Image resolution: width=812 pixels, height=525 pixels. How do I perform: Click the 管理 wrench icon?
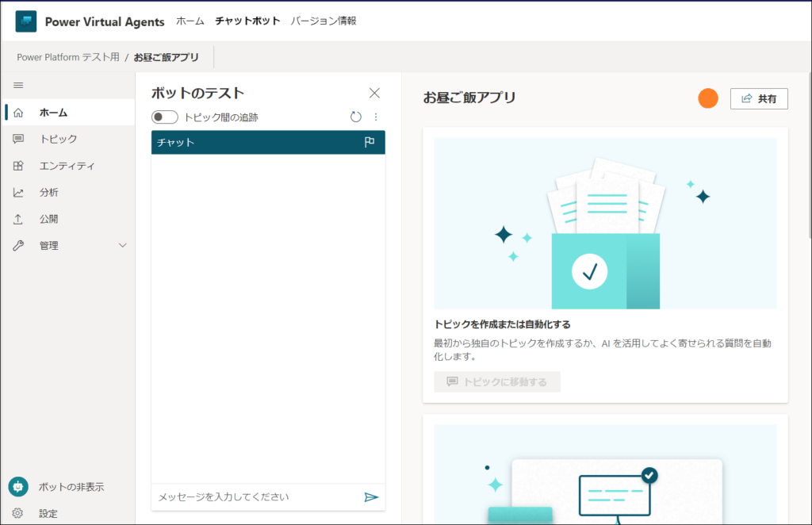[18, 245]
